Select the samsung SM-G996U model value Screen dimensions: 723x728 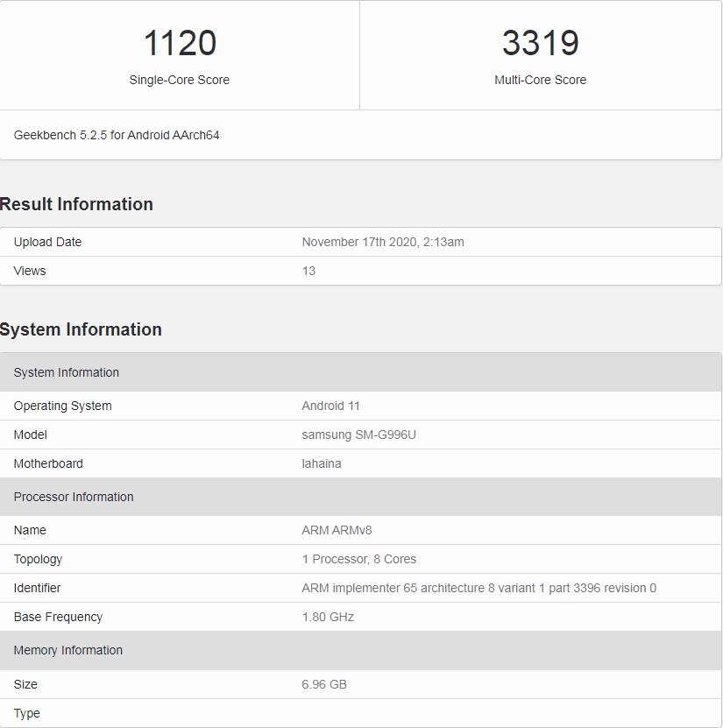tap(358, 435)
